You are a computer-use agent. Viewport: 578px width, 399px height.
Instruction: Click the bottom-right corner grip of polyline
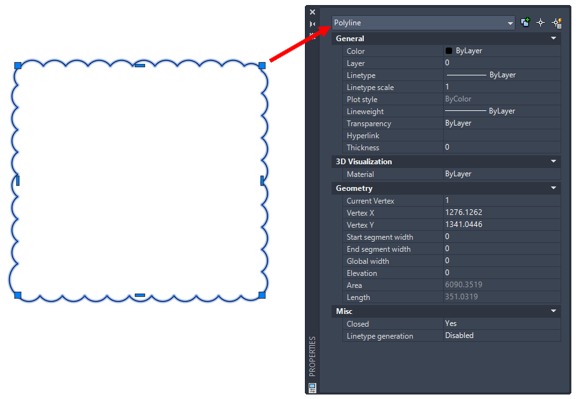coord(262,295)
